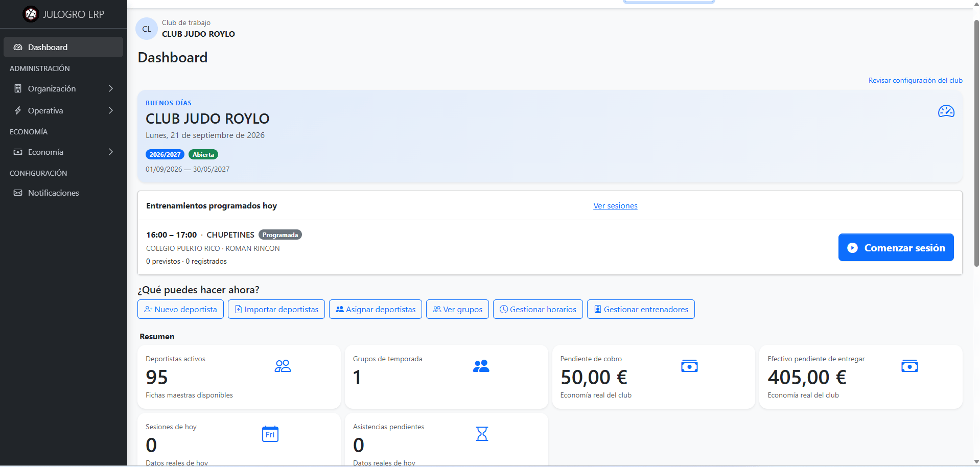The width and height of the screenshot is (980, 467).
Task: Click the Asignar deportistas button
Action: pos(376,309)
